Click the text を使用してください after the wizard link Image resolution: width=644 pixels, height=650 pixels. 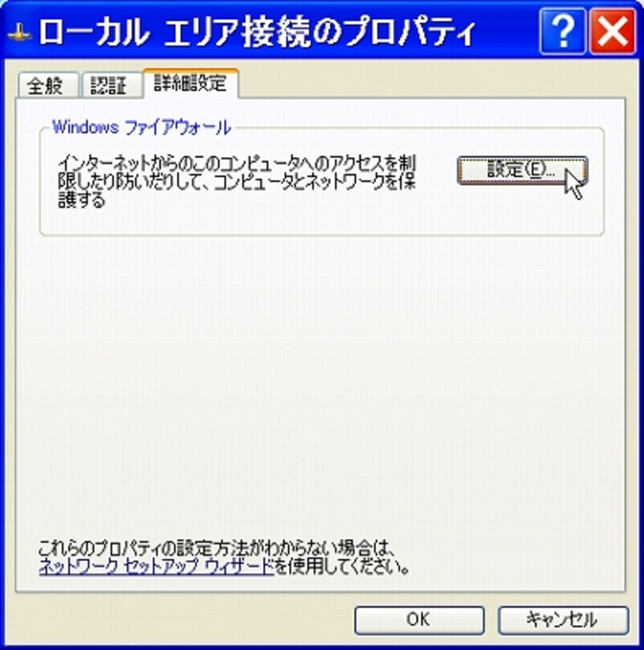[342, 566]
